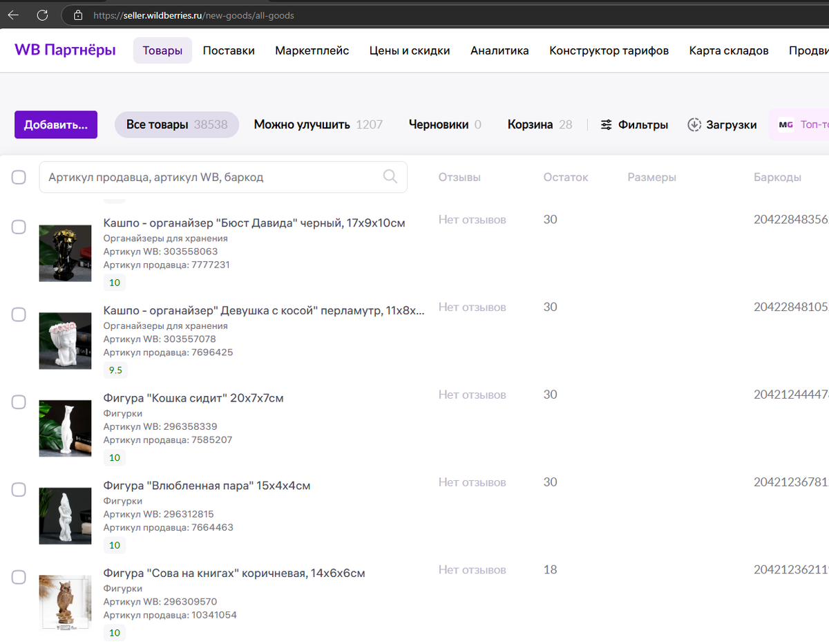Open the Бюст Давида product thumbnail
Image resolution: width=829 pixels, height=644 pixels.
(65, 253)
